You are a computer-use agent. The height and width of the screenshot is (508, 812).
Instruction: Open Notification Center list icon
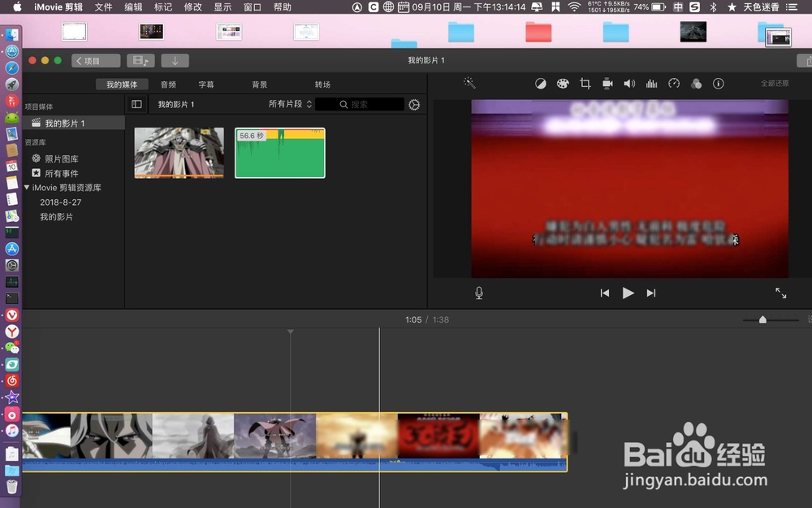click(x=792, y=7)
